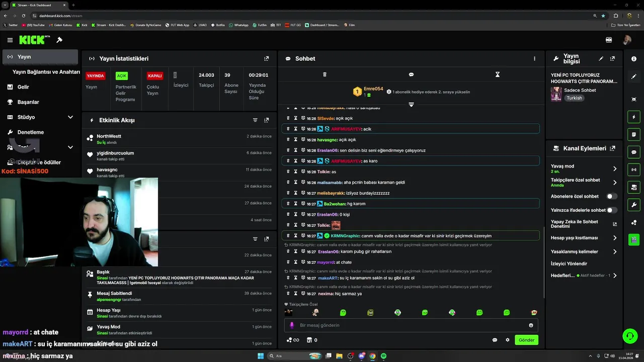Open Spotify from the taskbar
This screenshot has height=362, width=644.
pyautogui.click(x=383, y=356)
